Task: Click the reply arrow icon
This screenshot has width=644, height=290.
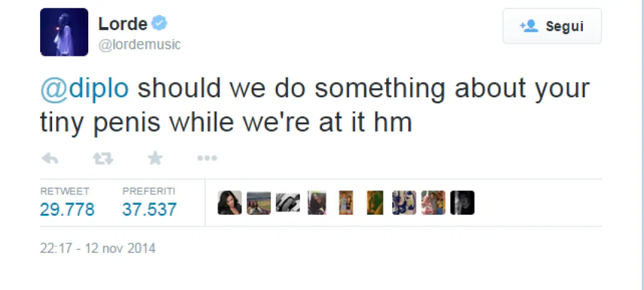Action: 49,158
